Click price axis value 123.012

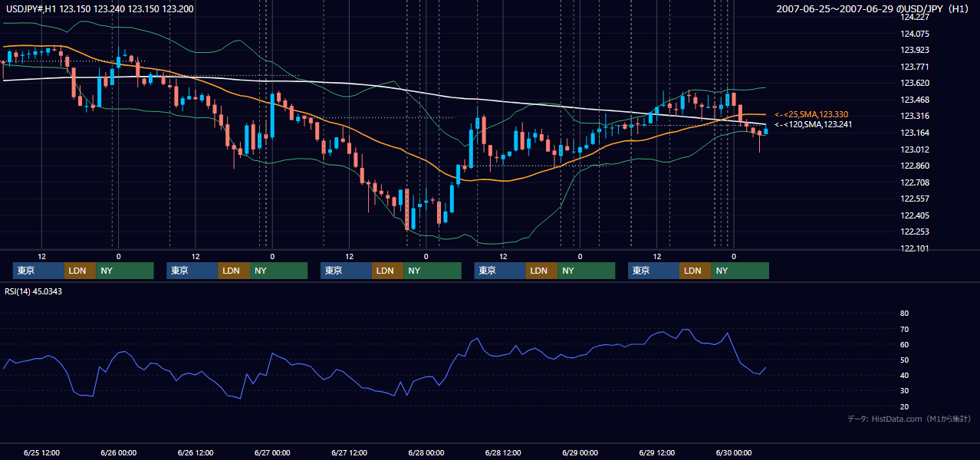[x=916, y=149]
